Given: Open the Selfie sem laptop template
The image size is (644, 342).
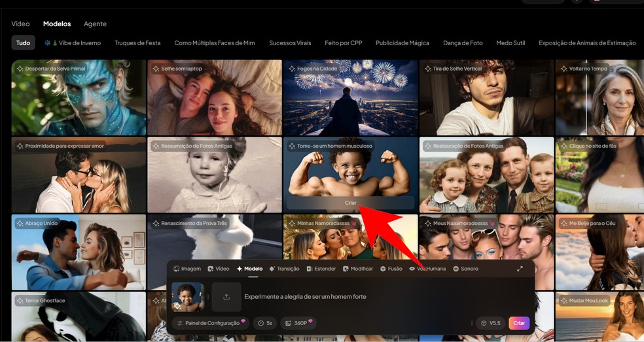Looking at the screenshot, I should coord(215,97).
